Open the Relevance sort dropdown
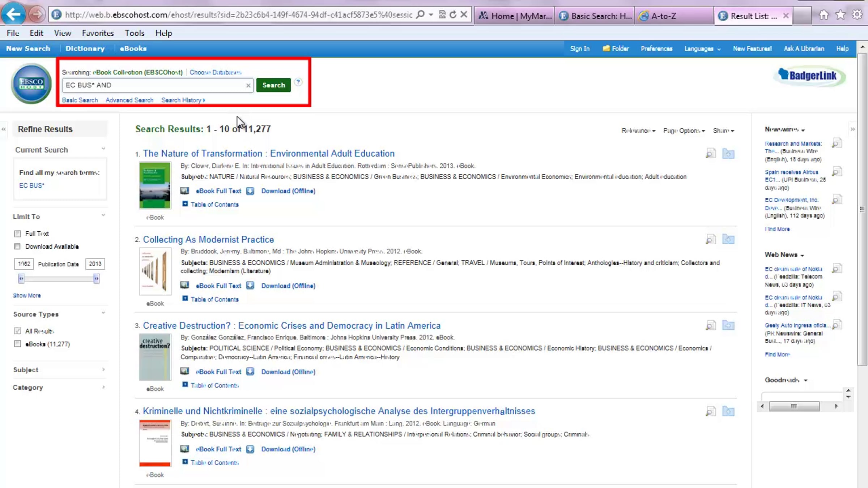This screenshot has width=868, height=488. tap(638, 130)
